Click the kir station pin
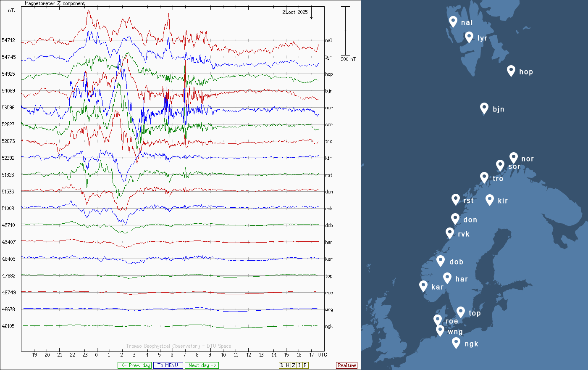 point(489,200)
